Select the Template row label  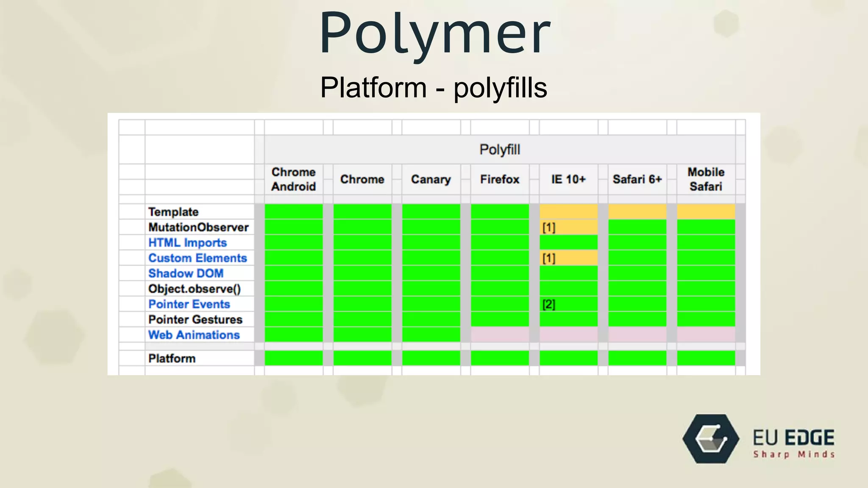coord(173,212)
